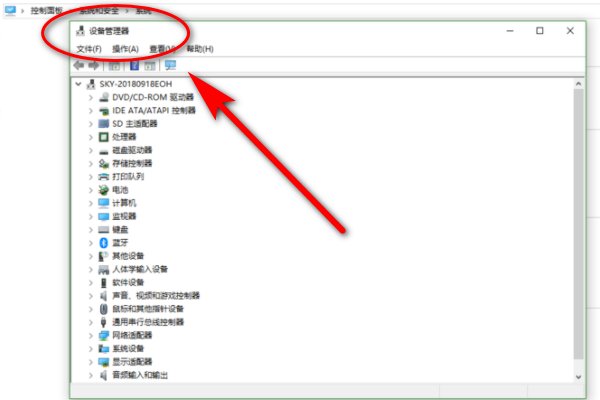Select the '鼠标和其他指针设备' label
The height and width of the screenshot is (400, 600).
pos(148,309)
